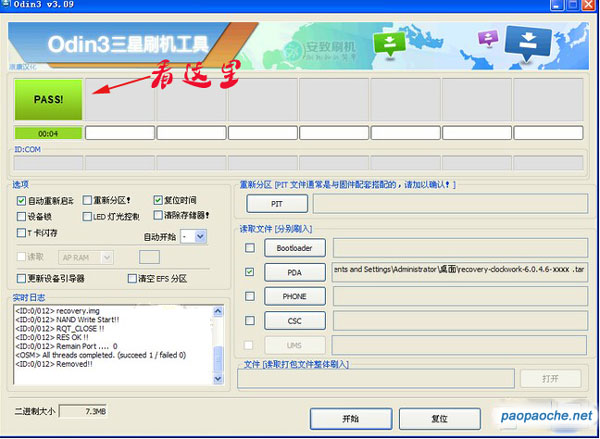Click the 00:04 progress bar
Viewport: 600px width, 439px height.
coord(48,134)
